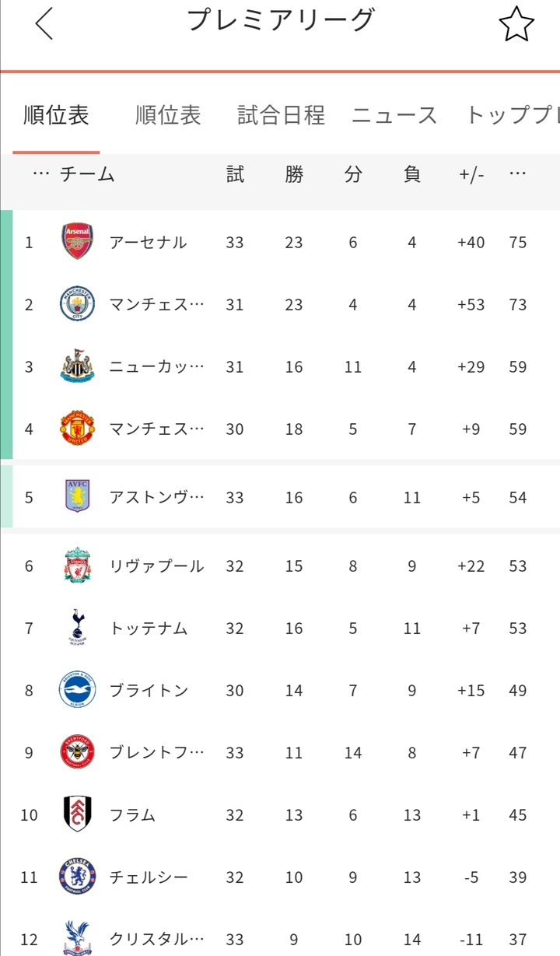Open the アーセナル team name

tap(149, 243)
